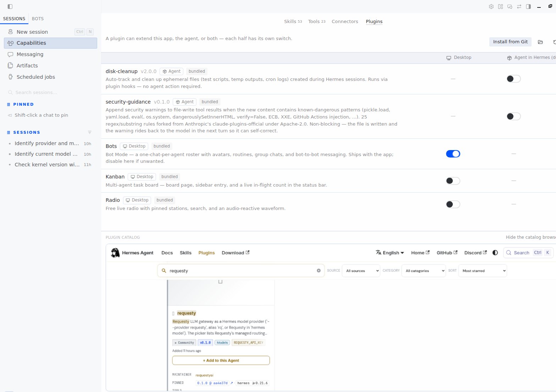Viewport: 556px width, 392px height.
Task: Switch to the Skills tab
Action: (293, 22)
